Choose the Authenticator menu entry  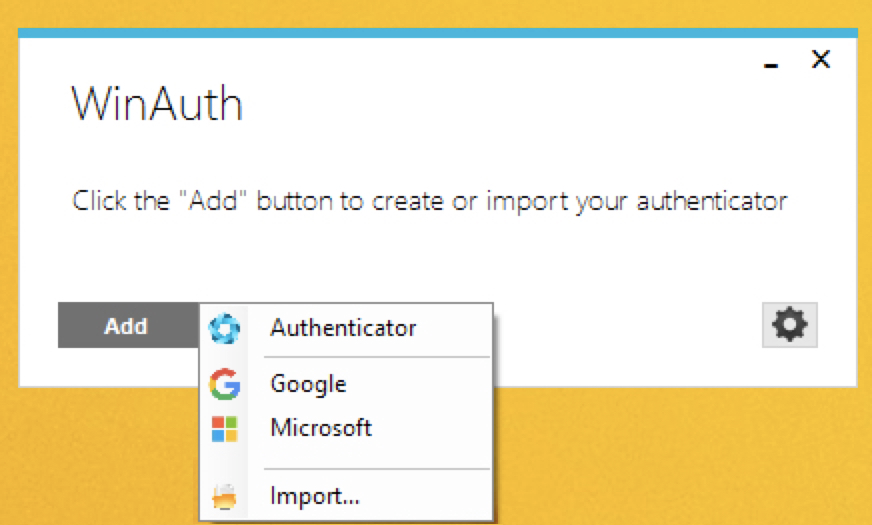click(343, 328)
